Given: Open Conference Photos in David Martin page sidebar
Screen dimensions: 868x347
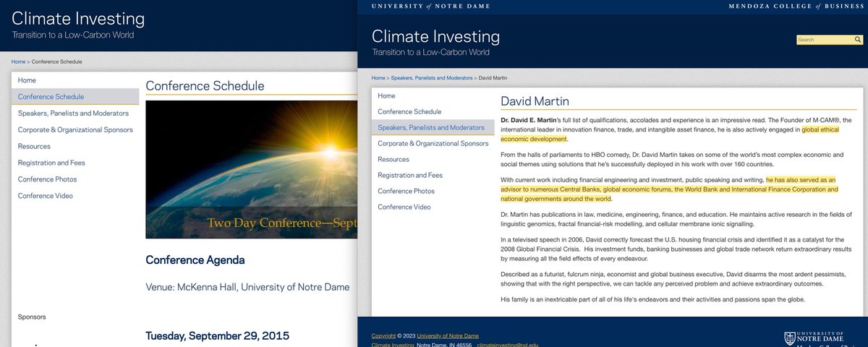Looking at the screenshot, I should click(406, 191).
